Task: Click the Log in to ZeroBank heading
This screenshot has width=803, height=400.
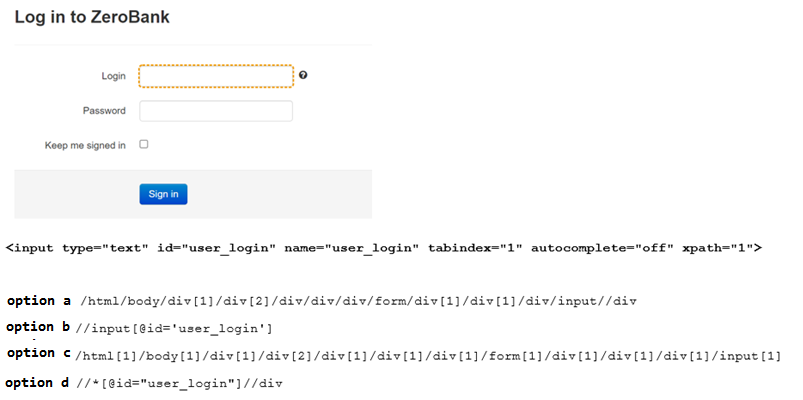Action: (92, 17)
